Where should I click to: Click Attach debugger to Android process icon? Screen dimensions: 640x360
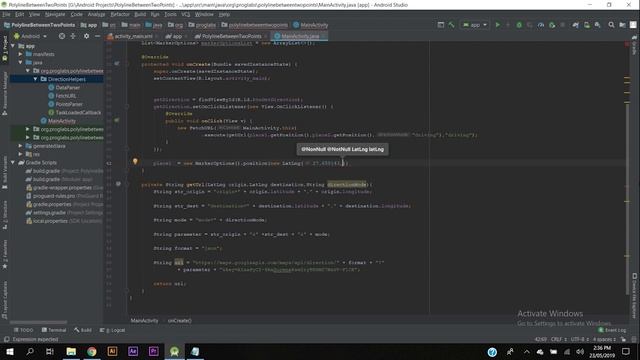pos(552,25)
